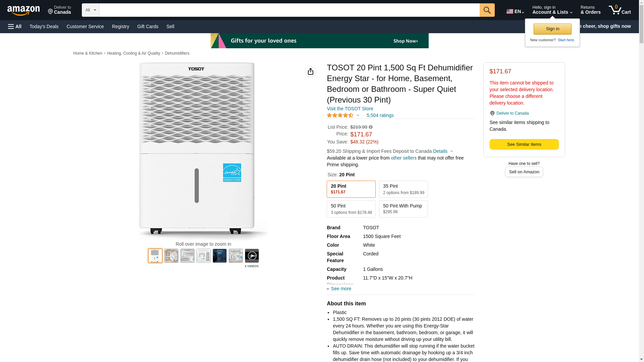Click the Amazon logo
Viewport: 644px width, 362px height.
tap(23, 10)
